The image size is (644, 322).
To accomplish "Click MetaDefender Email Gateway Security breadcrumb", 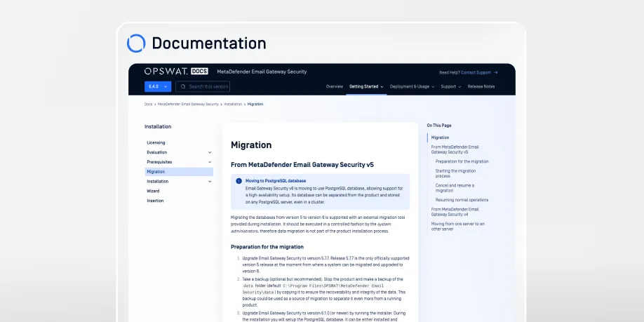I will 188,105.
